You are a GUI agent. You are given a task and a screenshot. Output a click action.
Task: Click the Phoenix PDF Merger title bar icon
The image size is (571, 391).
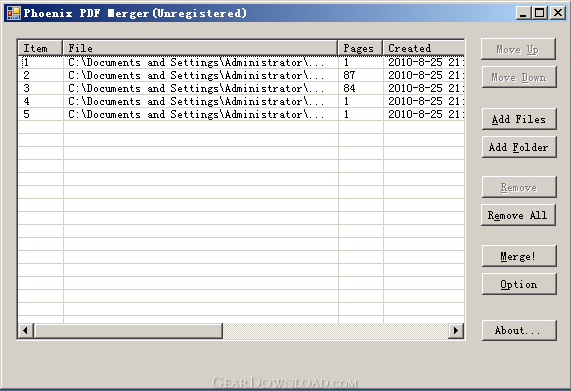point(14,13)
